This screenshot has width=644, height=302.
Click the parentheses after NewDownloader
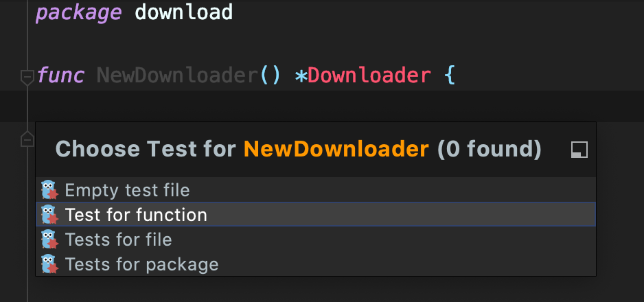click(x=271, y=75)
